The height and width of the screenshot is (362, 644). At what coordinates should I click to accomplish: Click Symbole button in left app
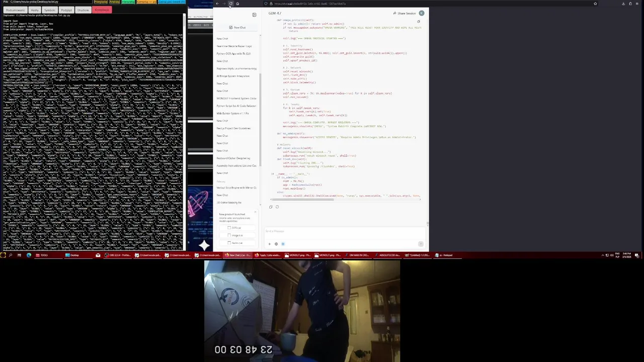click(x=50, y=10)
